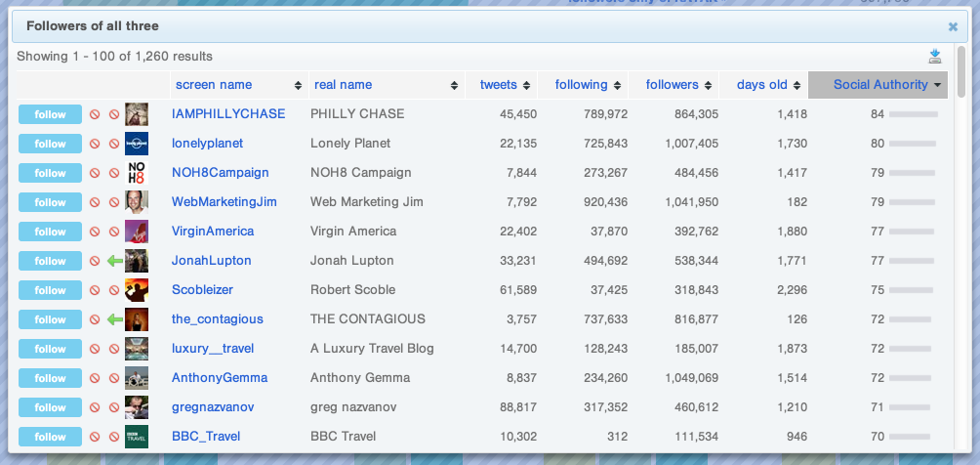Image resolution: width=980 pixels, height=465 pixels.
Task: Open AnthonyGemma profile link
Action: click(x=220, y=378)
